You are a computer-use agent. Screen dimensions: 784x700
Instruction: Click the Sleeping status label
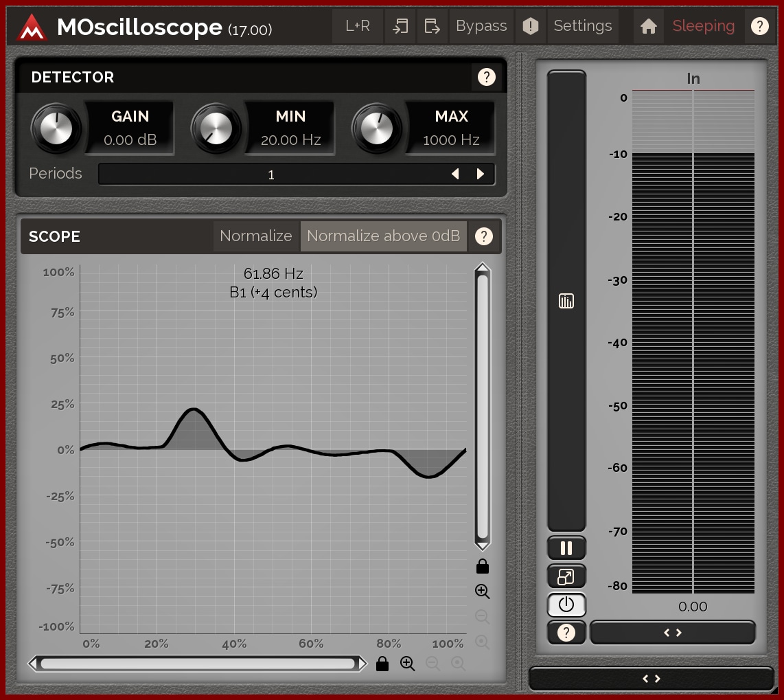703,26
